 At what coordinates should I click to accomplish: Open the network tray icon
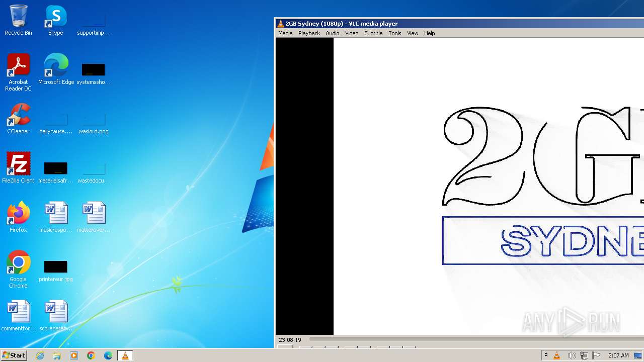584,355
